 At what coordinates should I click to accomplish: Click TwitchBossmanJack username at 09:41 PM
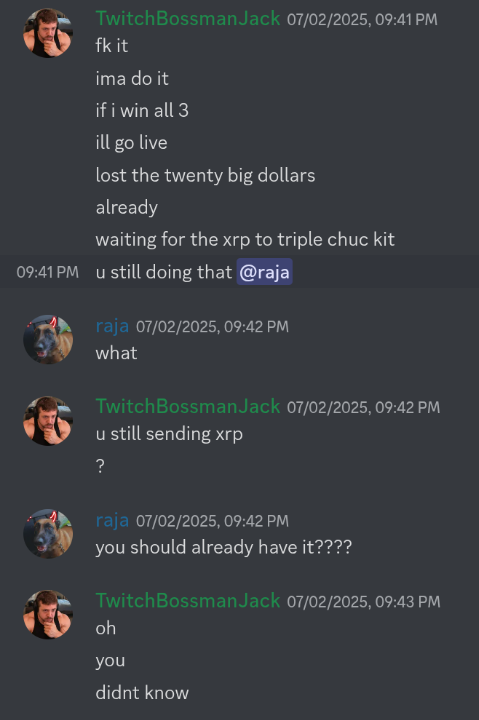(188, 18)
